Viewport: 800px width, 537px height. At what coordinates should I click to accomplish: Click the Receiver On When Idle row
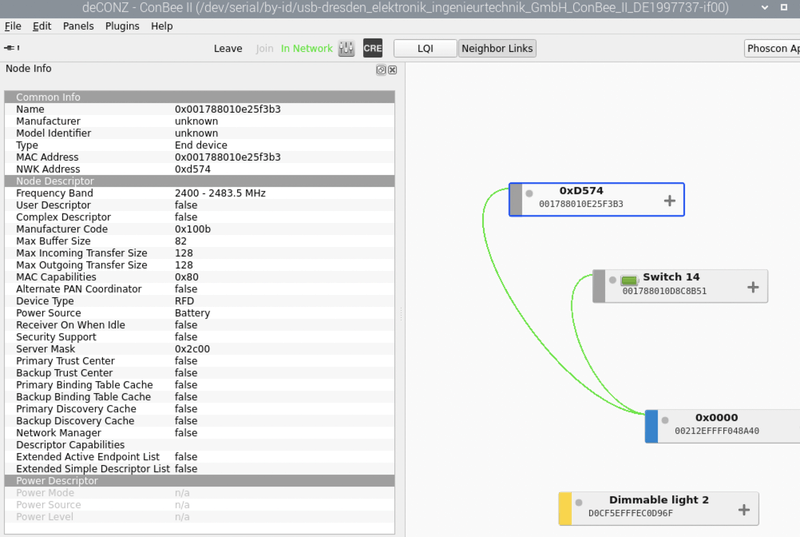(x=199, y=325)
